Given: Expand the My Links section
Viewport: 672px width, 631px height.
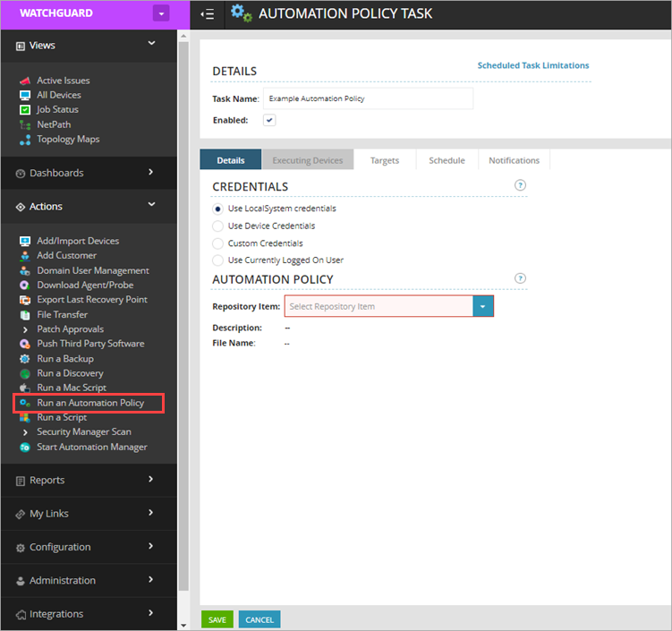Looking at the screenshot, I should click(x=151, y=513).
